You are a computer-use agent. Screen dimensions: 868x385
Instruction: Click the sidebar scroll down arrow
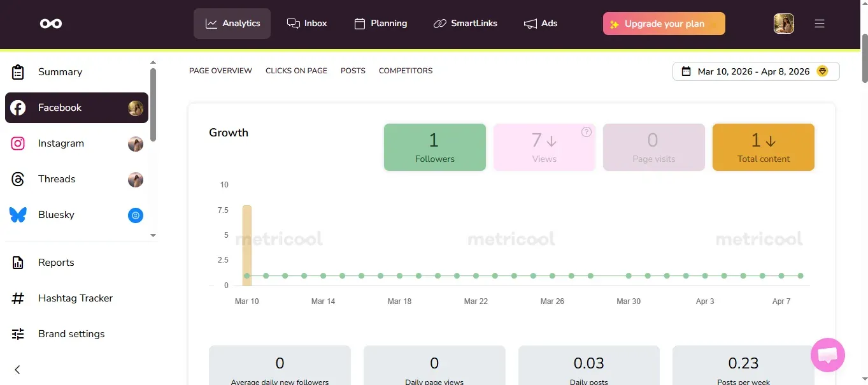click(x=153, y=235)
